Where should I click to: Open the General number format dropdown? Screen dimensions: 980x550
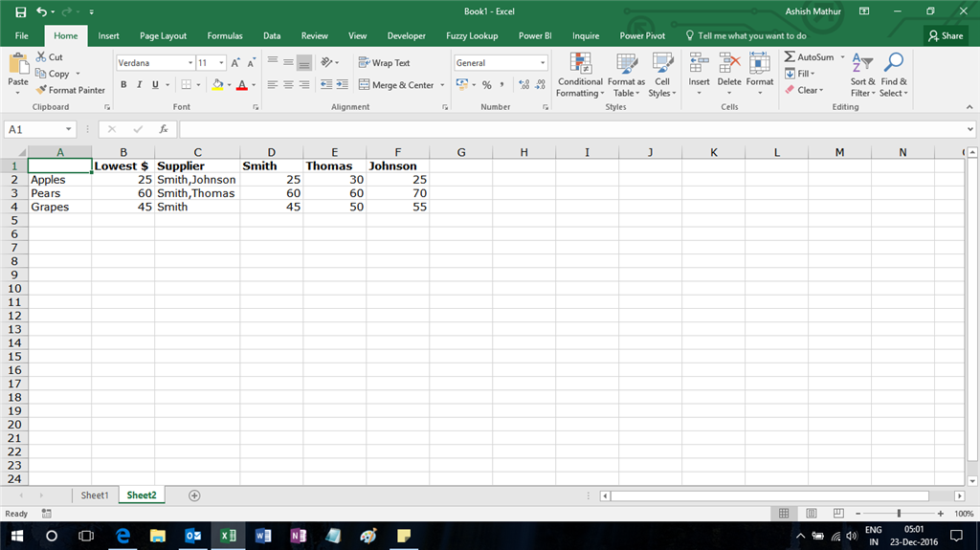tap(543, 63)
